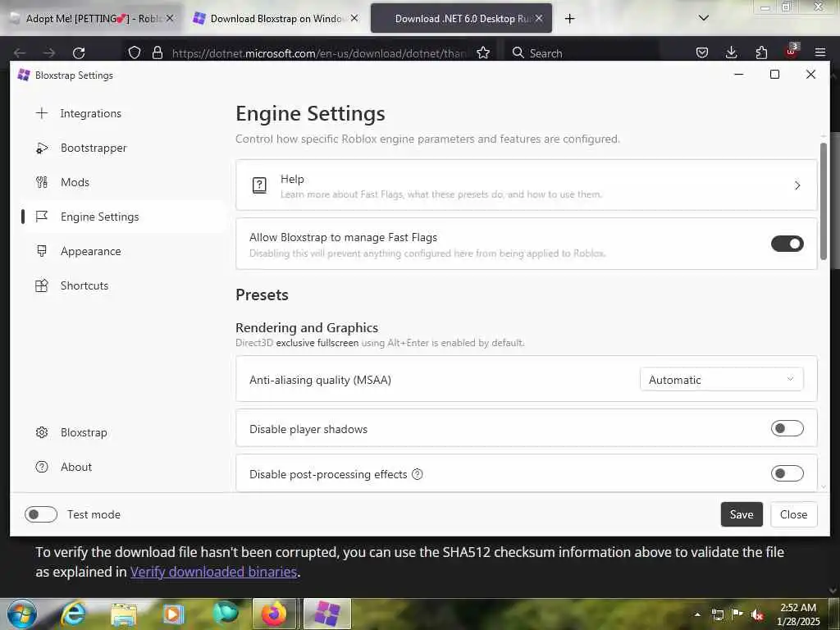840x630 pixels.
Task: Open a new browser tab
Action: point(569,19)
